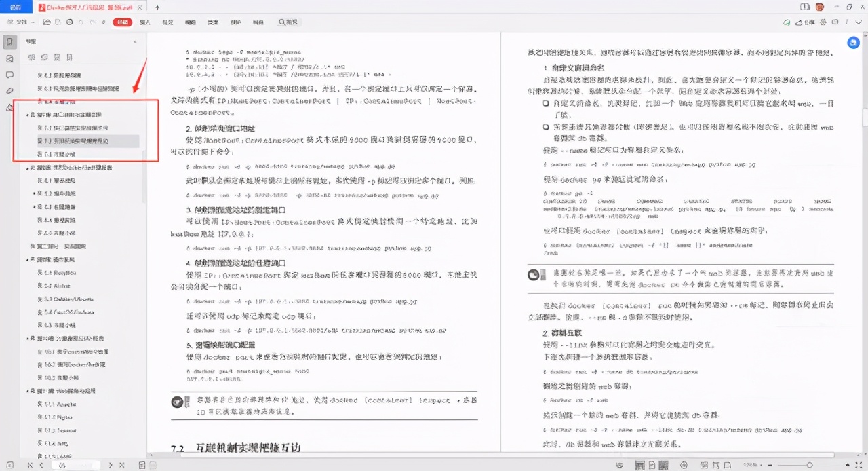Switch to the blue Home tab
This screenshot has height=471, width=868.
tap(15, 7)
